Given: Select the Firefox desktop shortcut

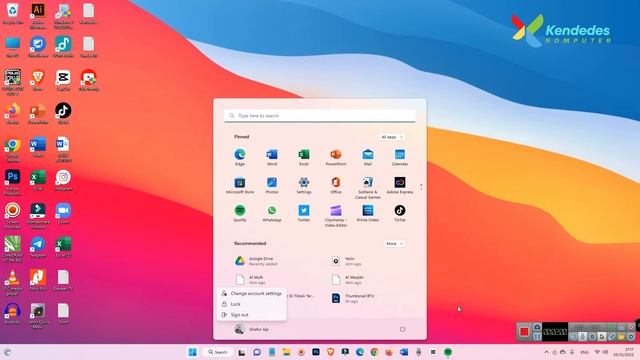Looking at the screenshot, I should click(x=13, y=113).
